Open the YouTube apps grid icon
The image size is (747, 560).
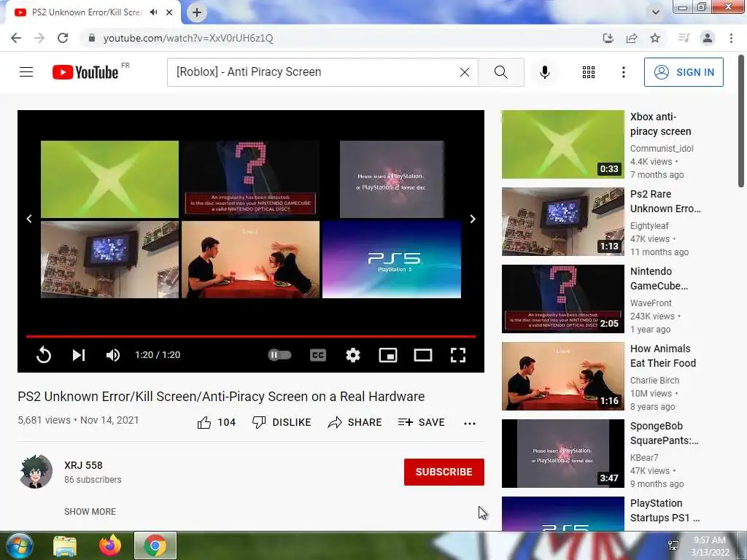click(589, 72)
